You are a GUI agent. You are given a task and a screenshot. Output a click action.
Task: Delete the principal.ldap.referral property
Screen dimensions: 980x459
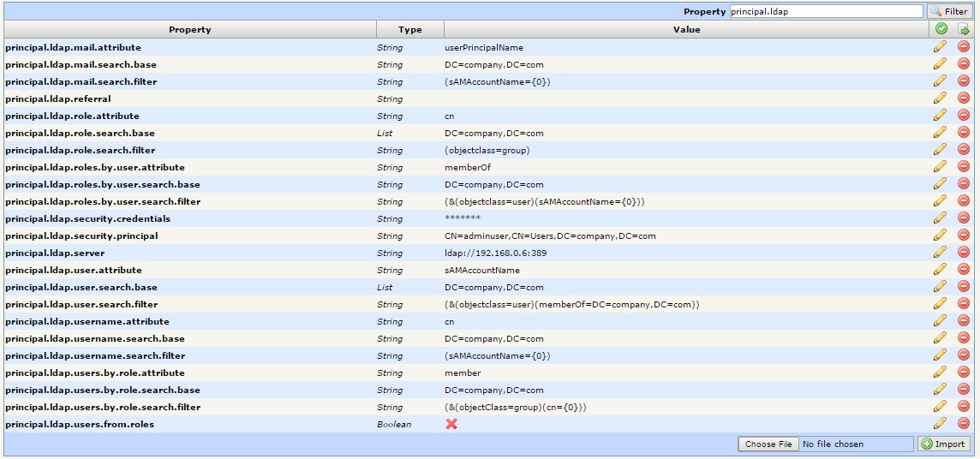click(964, 98)
